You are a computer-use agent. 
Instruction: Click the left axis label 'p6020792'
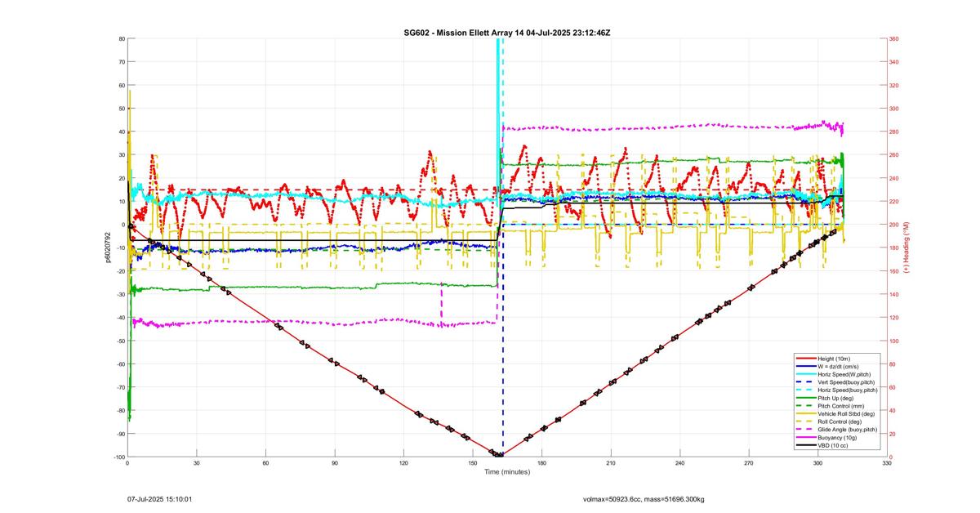coord(108,248)
